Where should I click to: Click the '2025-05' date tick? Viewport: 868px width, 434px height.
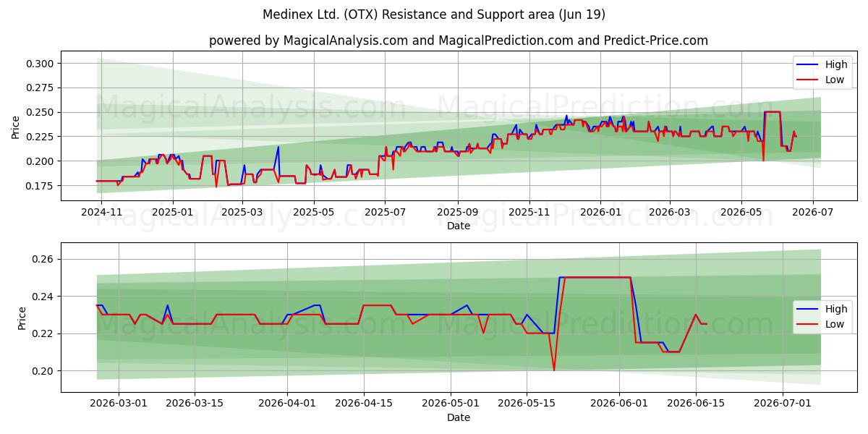click(x=312, y=213)
